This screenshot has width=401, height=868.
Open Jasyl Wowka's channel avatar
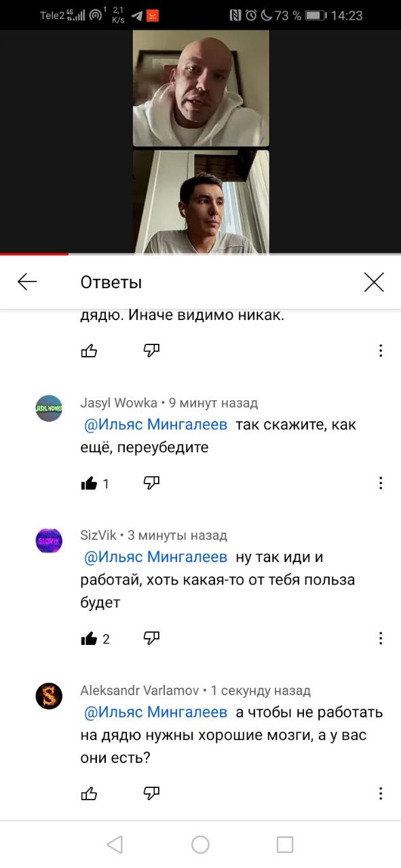49,408
